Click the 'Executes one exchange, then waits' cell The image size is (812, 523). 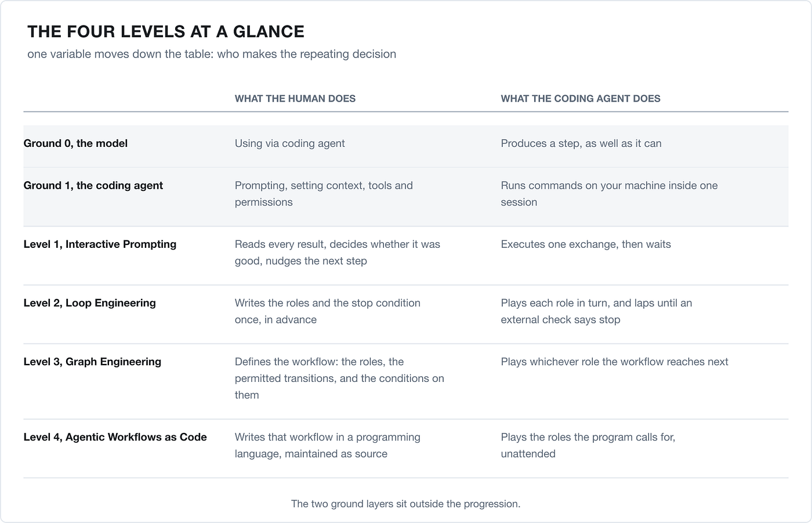pos(586,244)
